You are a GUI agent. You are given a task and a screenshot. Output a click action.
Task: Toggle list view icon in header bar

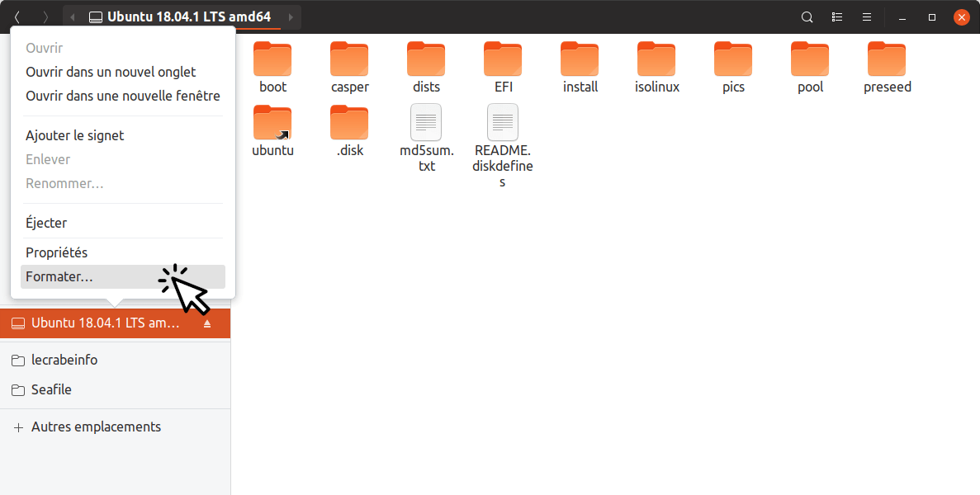click(x=837, y=17)
